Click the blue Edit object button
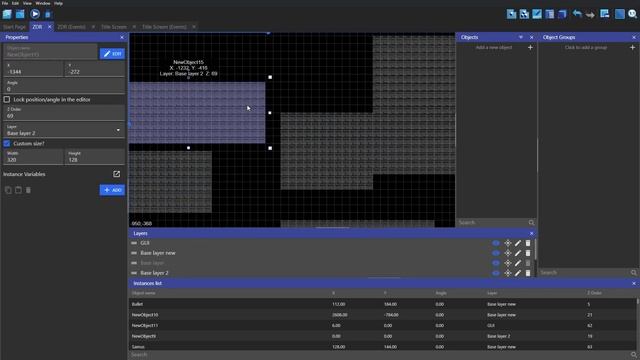Screen dimensions: 640x360 (x=112, y=53)
